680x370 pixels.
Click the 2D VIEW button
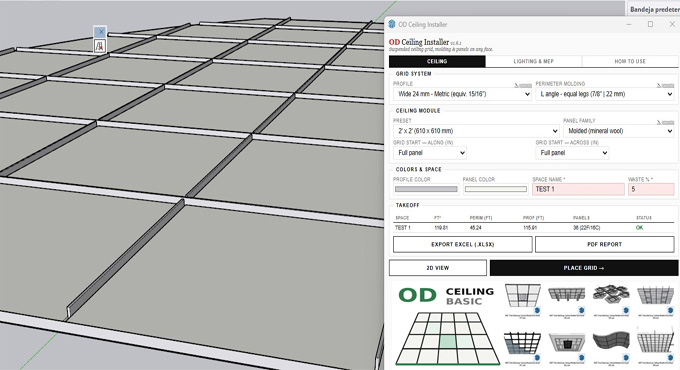(438, 268)
